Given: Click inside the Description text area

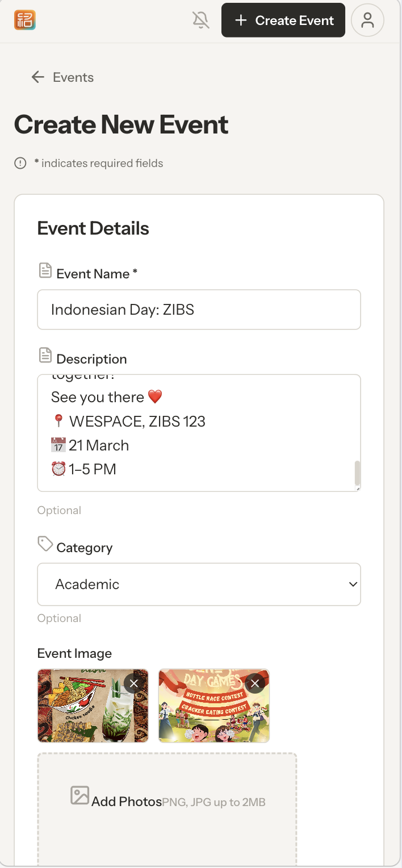Looking at the screenshot, I should click(199, 432).
